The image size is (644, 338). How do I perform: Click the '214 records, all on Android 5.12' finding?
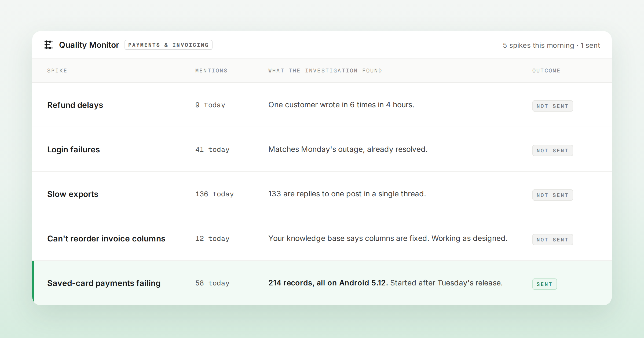click(x=328, y=283)
